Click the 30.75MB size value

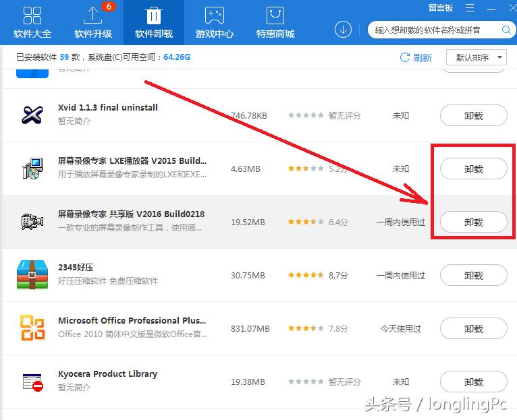pos(248,275)
